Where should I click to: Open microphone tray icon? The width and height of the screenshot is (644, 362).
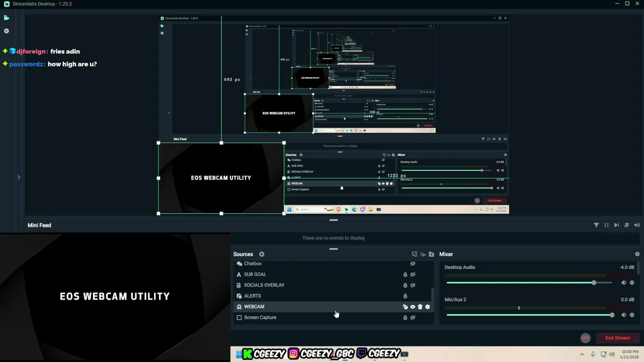click(x=593, y=354)
